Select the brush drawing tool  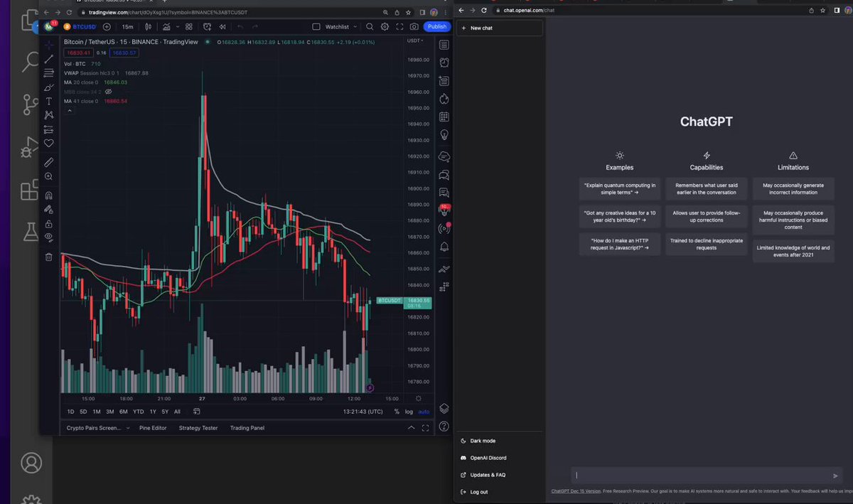click(x=49, y=87)
